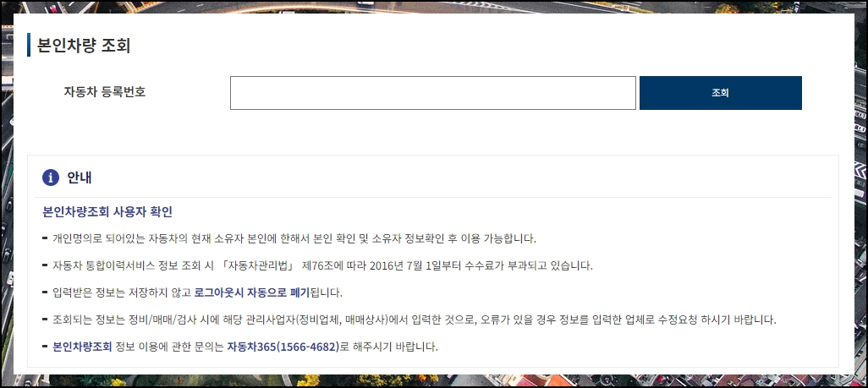Click the line starting with 개인명의로 되어있는 자동차
The height and width of the screenshot is (388, 868).
[294, 239]
